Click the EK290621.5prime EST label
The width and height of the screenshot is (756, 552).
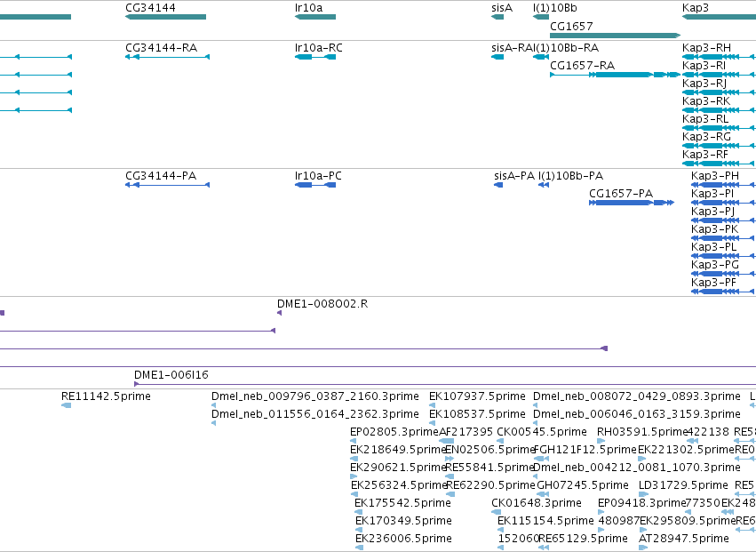(x=398, y=468)
